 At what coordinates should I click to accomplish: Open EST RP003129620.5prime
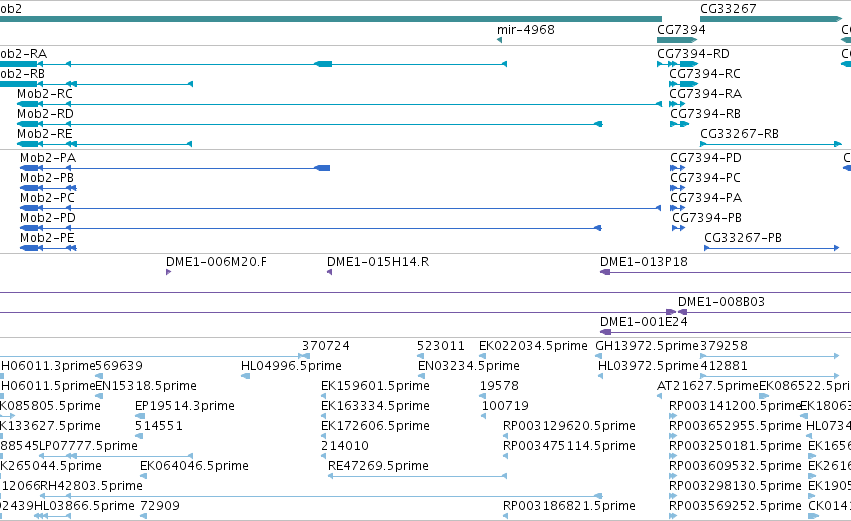569,426
